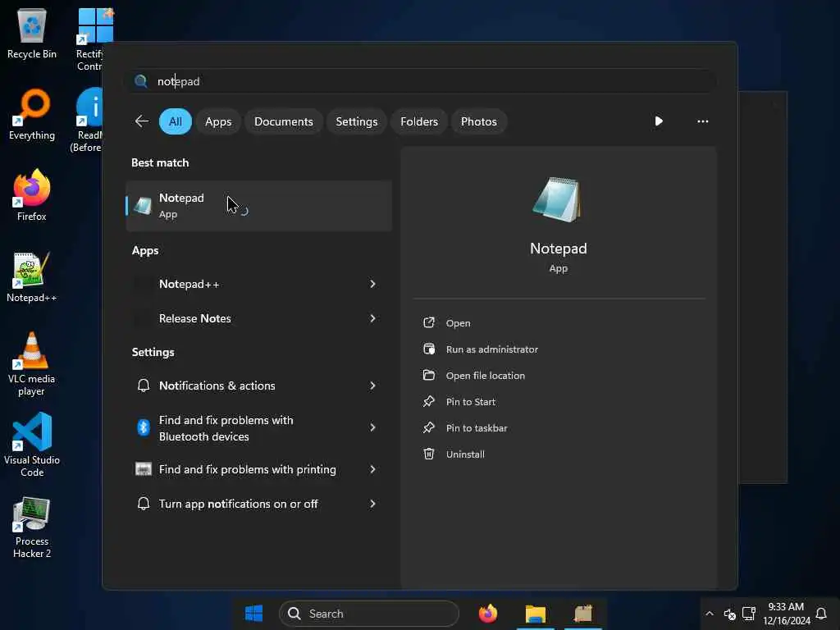The height and width of the screenshot is (630, 840).
Task: Open Firefox from the taskbar
Action: [x=487, y=614]
